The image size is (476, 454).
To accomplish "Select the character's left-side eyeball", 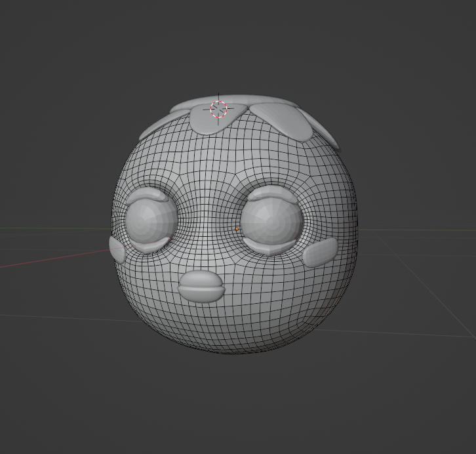I will coord(149,220).
